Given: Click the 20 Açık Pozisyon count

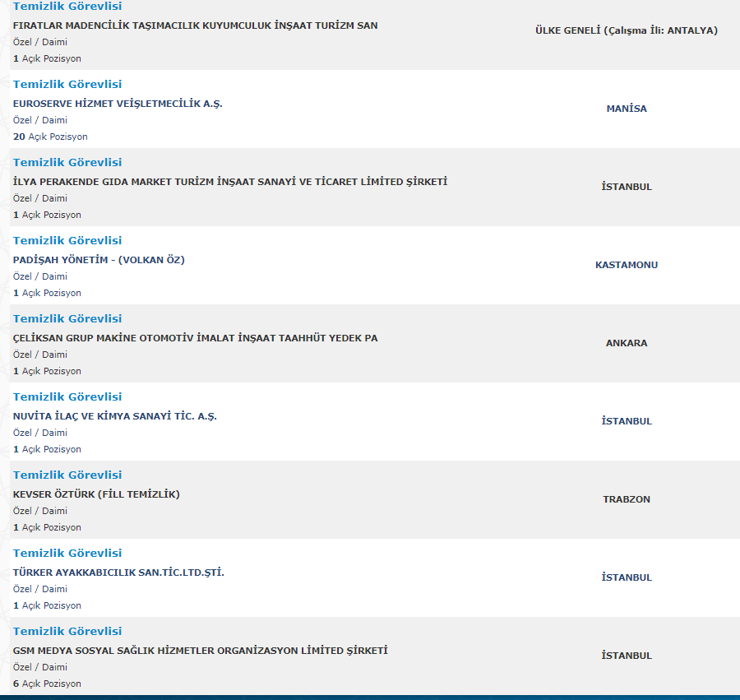Looking at the screenshot, I should (50, 137).
